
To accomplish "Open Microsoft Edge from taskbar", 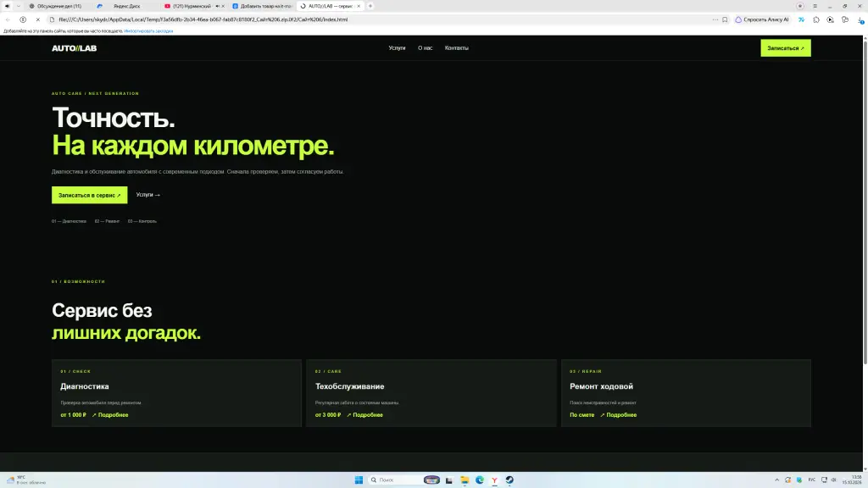I will tap(480, 480).
